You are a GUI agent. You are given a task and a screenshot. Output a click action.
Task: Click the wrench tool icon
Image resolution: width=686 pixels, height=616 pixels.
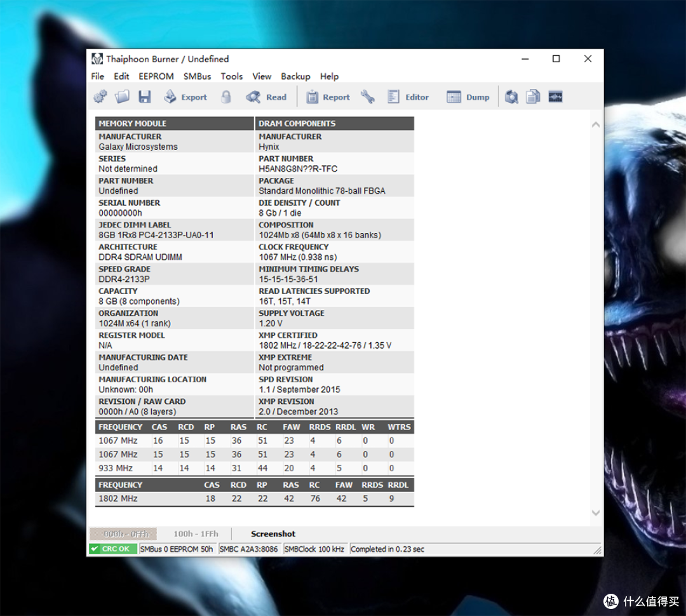click(x=368, y=97)
